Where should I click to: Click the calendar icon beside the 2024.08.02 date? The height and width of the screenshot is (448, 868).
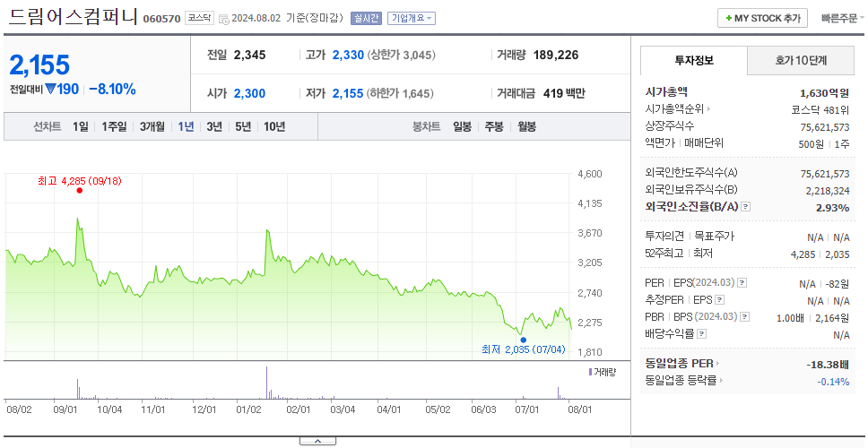[x=223, y=19]
